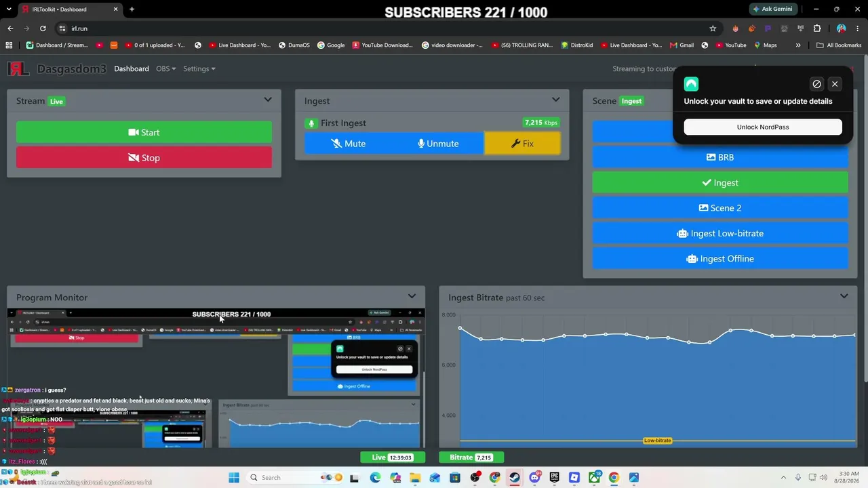Screen dimensions: 868x488
Task: Bookmark this page with star icon
Action: click(x=713, y=28)
